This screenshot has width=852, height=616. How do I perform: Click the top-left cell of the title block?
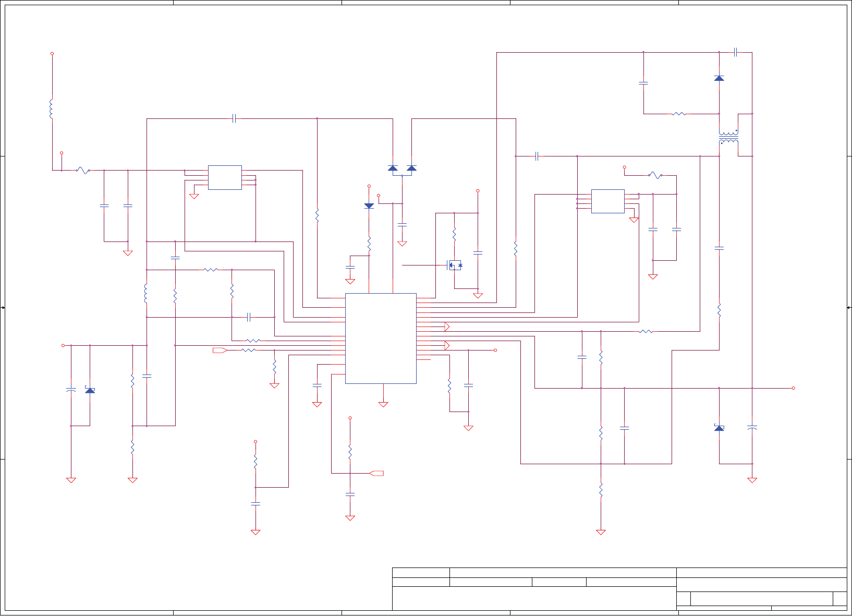click(421, 573)
